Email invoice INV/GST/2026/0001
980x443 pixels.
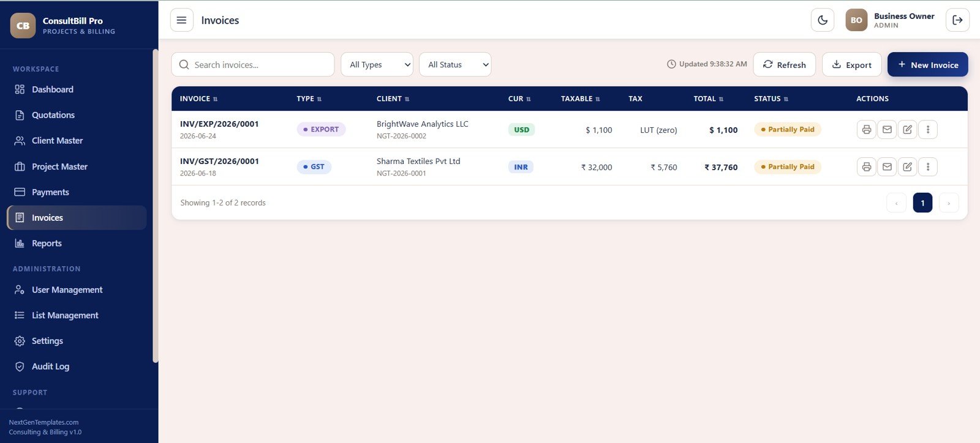(x=887, y=167)
